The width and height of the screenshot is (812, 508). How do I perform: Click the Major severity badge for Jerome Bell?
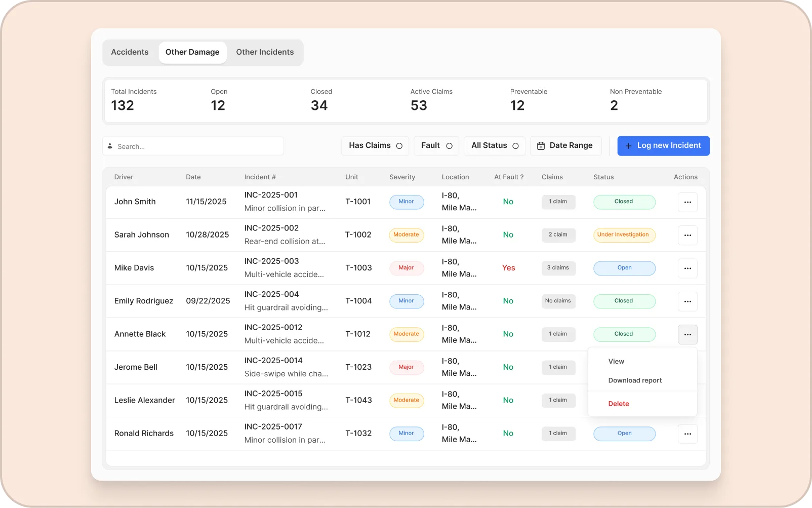coord(407,367)
